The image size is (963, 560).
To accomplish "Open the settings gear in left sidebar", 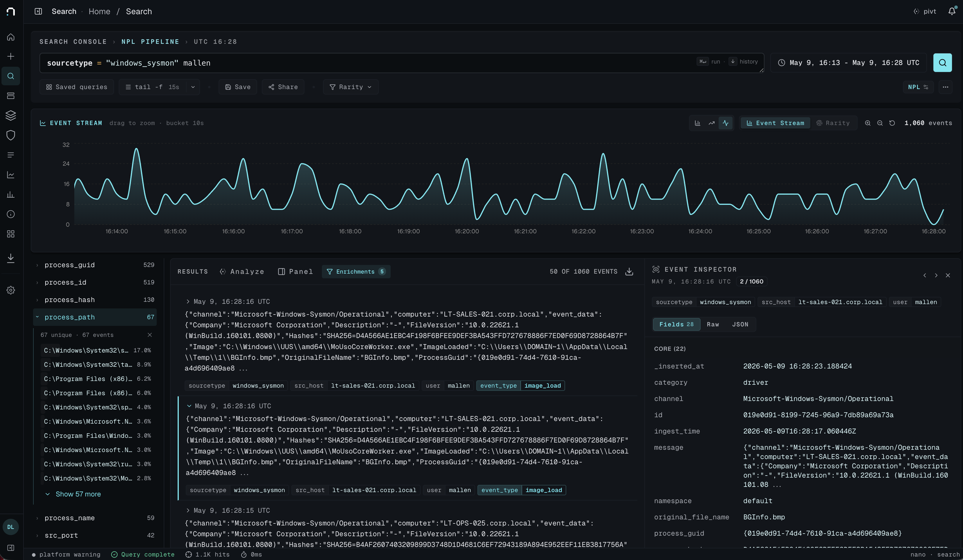I will click(11, 290).
